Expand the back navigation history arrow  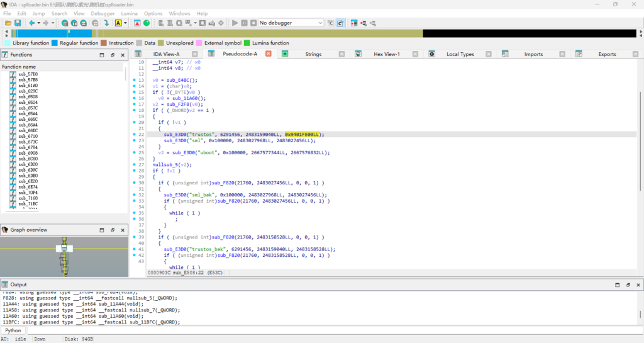coord(38,23)
